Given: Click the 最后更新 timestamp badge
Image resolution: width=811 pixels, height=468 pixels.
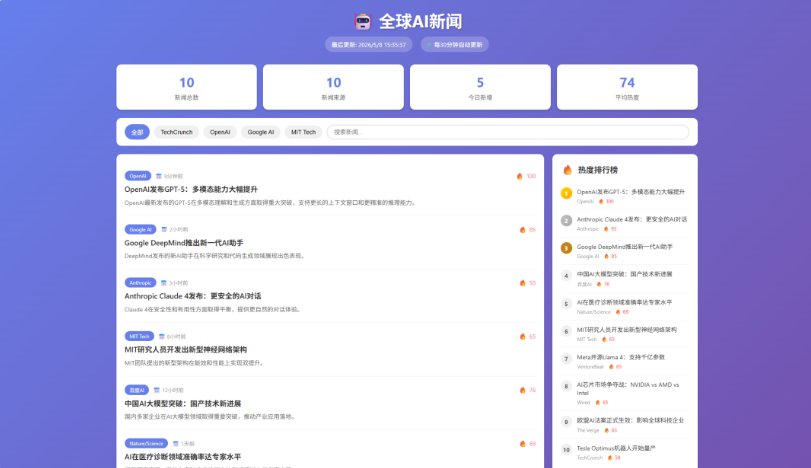Looking at the screenshot, I should (368, 44).
